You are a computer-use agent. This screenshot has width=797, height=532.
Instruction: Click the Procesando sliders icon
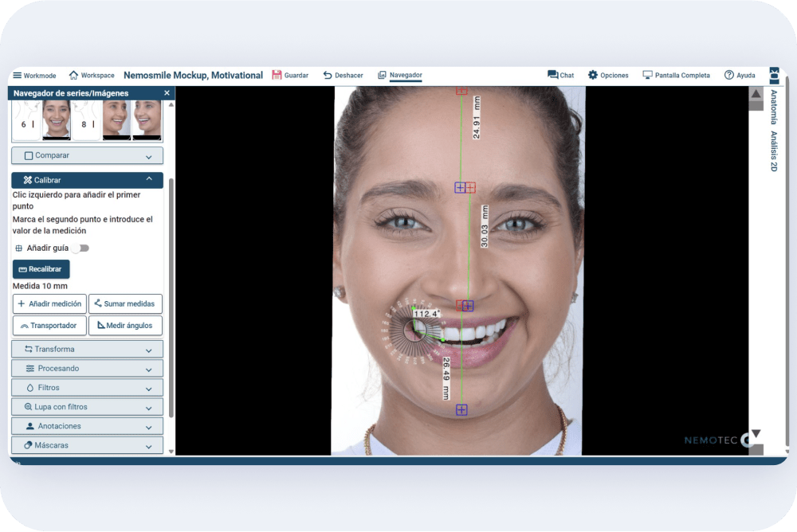coord(30,369)
